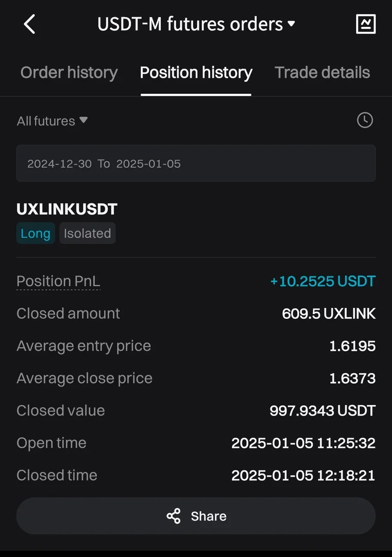Tap the 609.5 UXLINK closed amount

coord(329,314)
